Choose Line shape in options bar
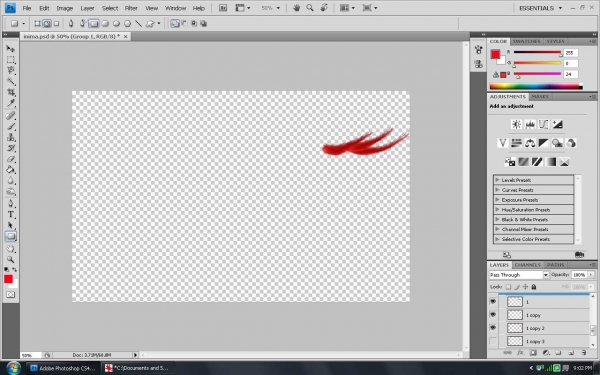600x375 pixels. 138,24
